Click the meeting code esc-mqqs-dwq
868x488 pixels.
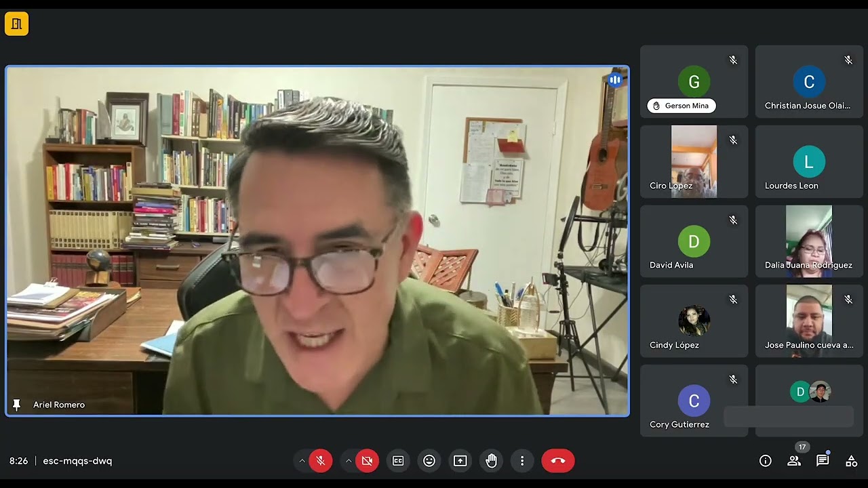[x=77, y=461]
